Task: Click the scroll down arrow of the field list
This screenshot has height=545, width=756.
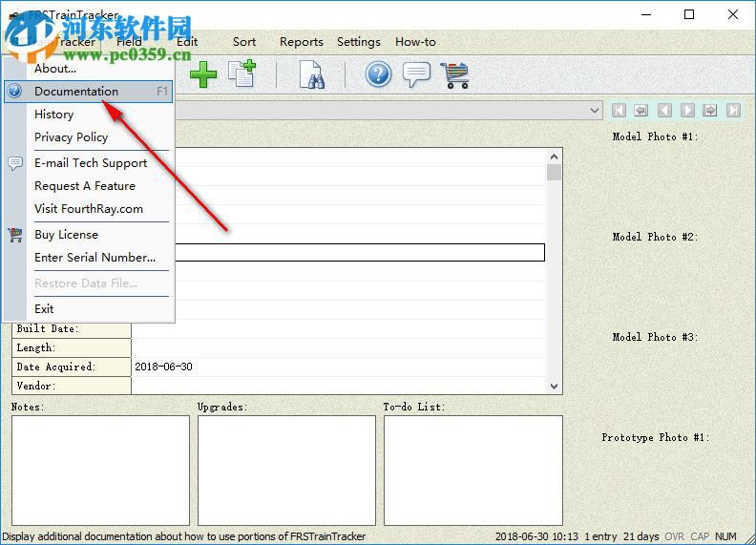Action: coord(554,387)
